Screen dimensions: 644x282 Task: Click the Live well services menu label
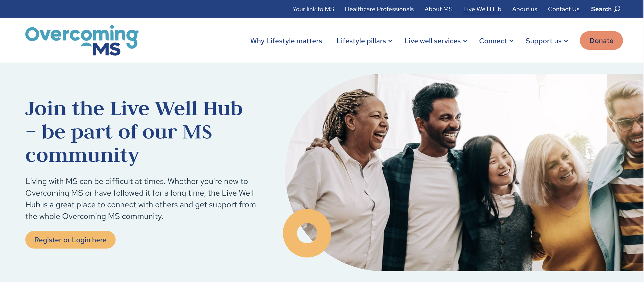433,41
